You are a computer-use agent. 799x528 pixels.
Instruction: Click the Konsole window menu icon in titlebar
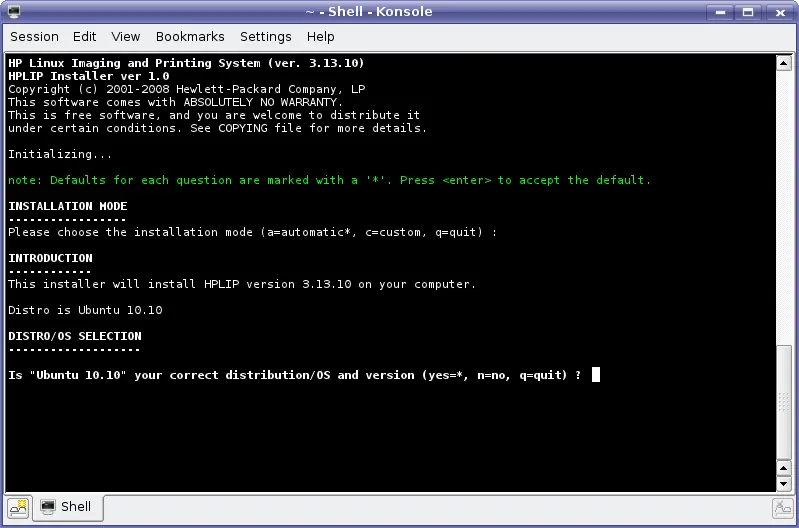coord(14,11)
